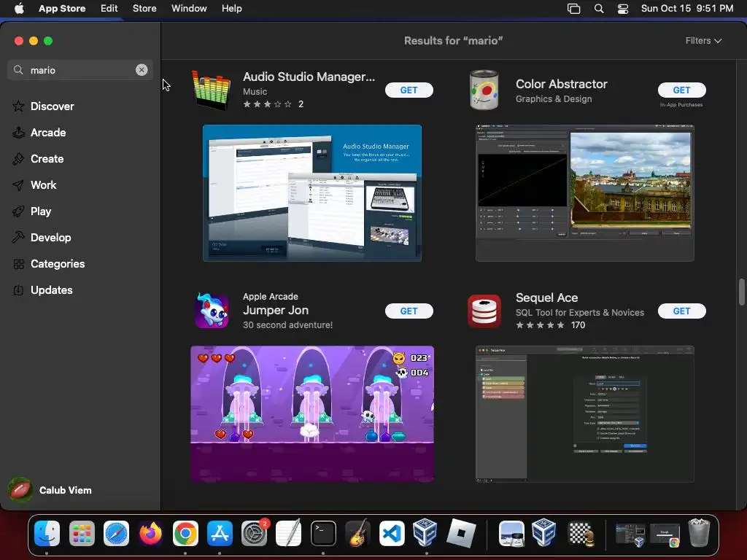Image resolution: width=747 pixels, height=560 pixels.
Task: Open Spotlight search in the menu bar
Action: 599,9
